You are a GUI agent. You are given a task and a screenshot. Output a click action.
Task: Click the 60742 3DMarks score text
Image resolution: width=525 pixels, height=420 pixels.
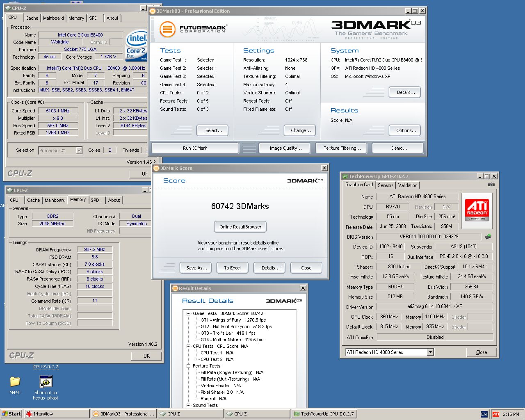240,206
